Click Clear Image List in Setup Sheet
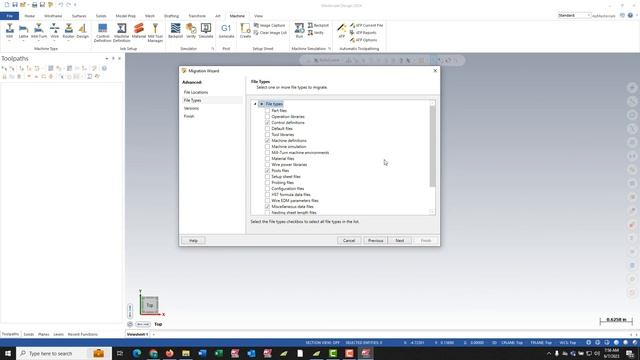The width and height of the screenshot is (640, 360). point(270,33)
